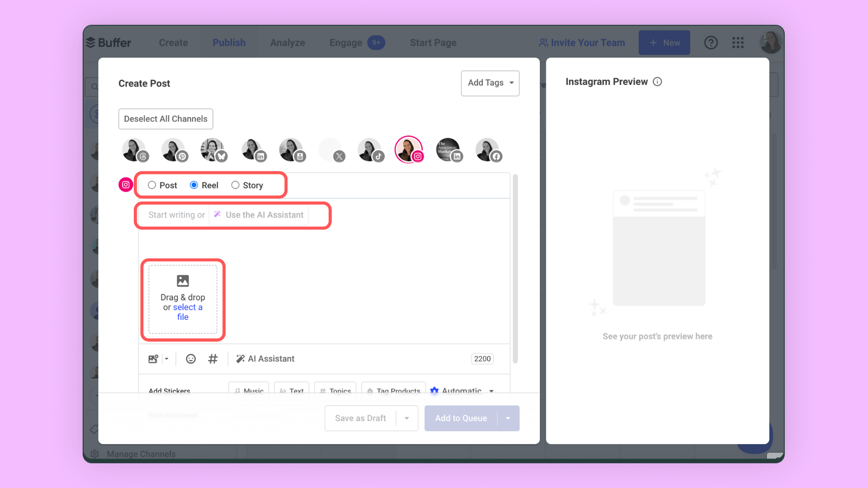Select the Story radio button
This screenshot has width=868, height=488.
point(235,185)
